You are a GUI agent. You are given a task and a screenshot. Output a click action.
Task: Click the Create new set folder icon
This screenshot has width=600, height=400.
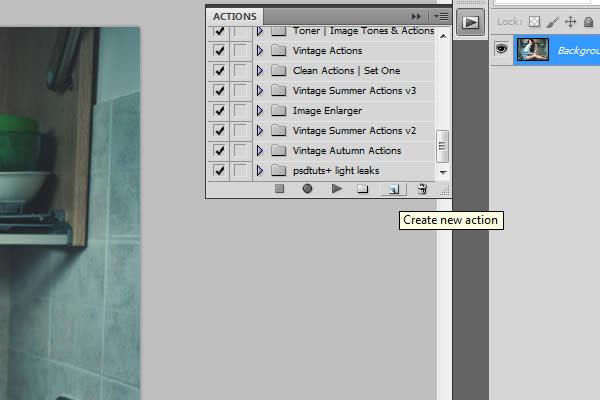pos(363,188)
